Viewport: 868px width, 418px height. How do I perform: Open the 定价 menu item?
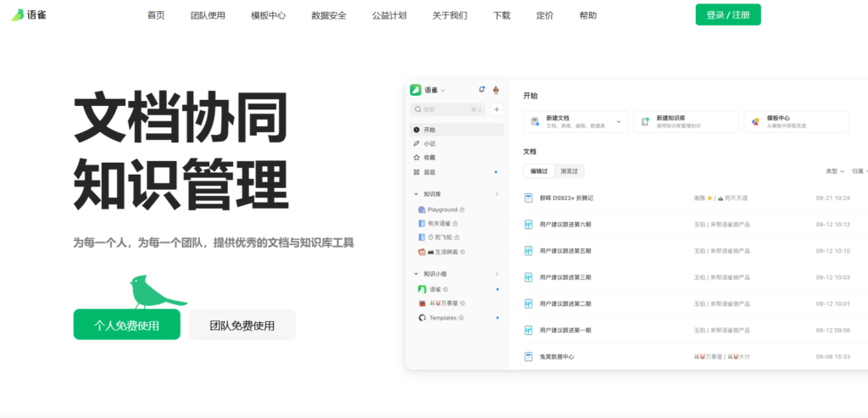point(545,15)
